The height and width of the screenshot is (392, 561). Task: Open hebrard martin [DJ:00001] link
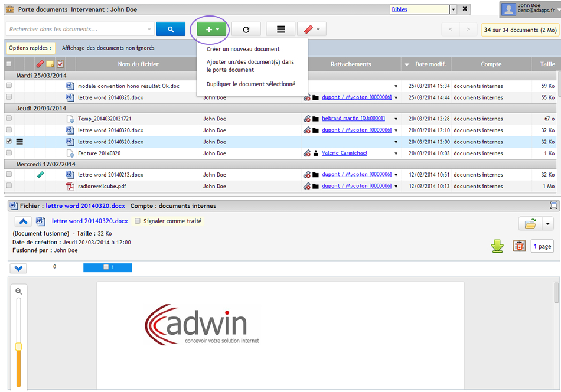tap(353, 119)
